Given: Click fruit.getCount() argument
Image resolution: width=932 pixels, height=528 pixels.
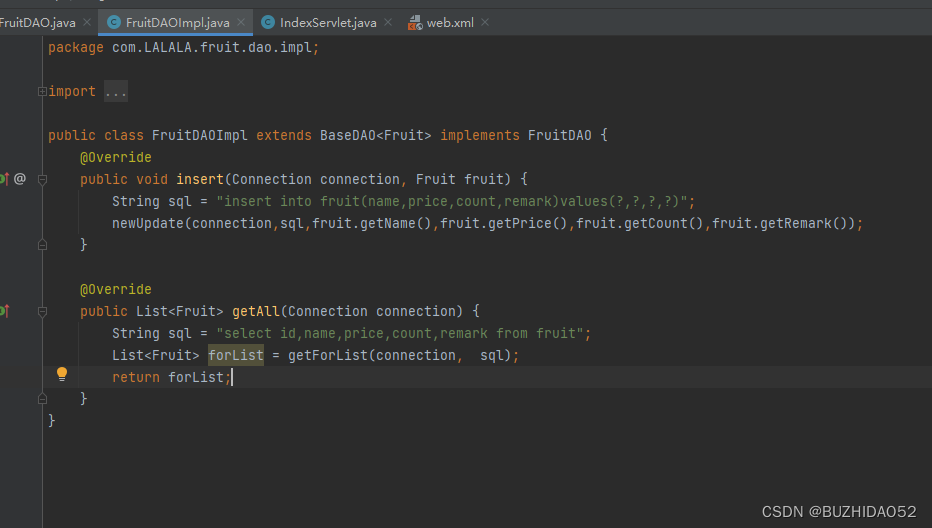Looking at the screenshot, I should click(640, 224).
